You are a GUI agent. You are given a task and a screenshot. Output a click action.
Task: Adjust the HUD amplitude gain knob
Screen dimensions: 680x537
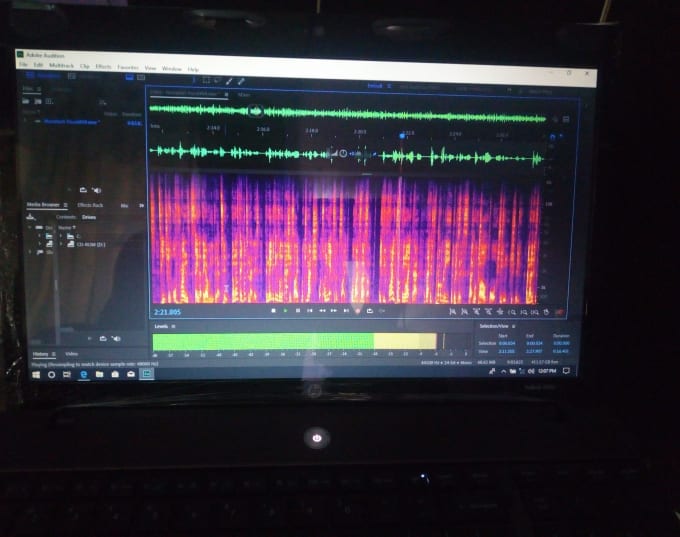[343, 154]
